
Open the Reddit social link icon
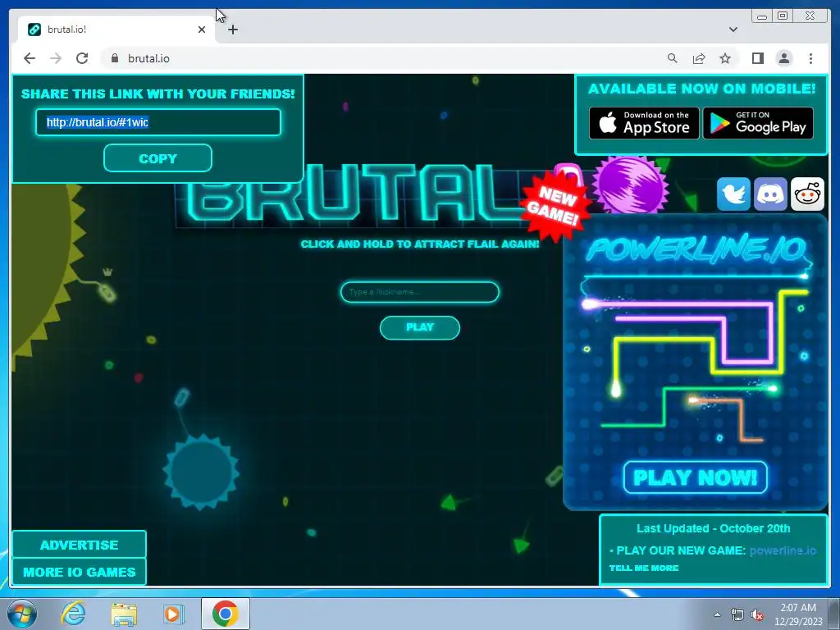point(807,194)
